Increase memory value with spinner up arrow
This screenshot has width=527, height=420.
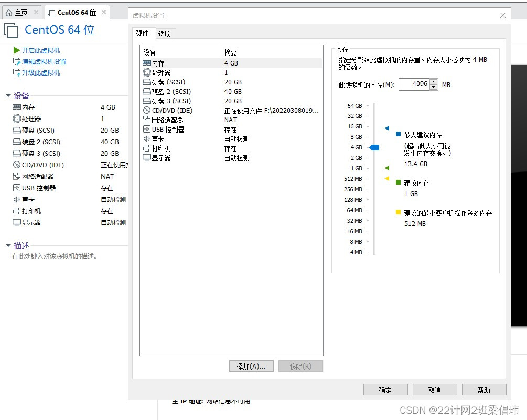pos(434,82)
